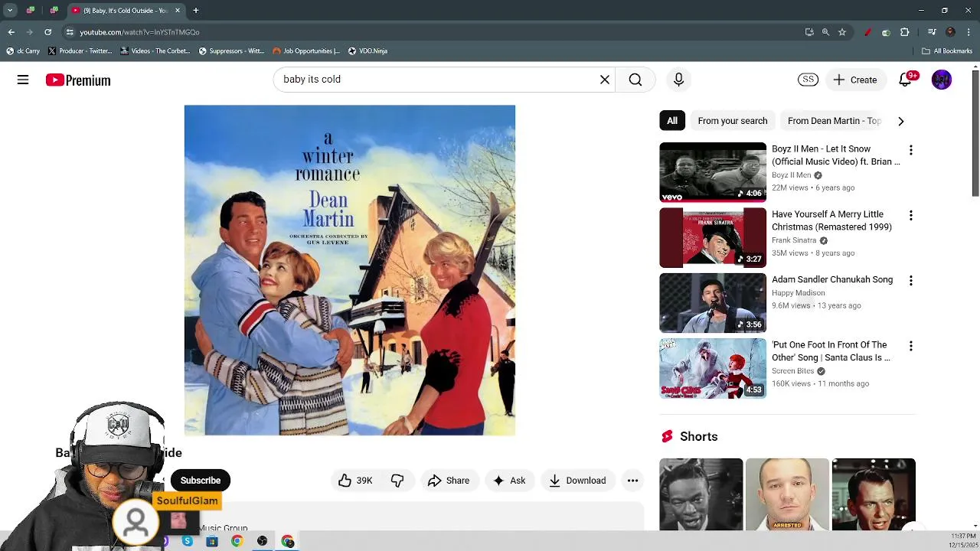Viewport: 980px width, 551px height.
Task: Clear the search box with the X
Action: pyautogui.click(x=605, y=80)
